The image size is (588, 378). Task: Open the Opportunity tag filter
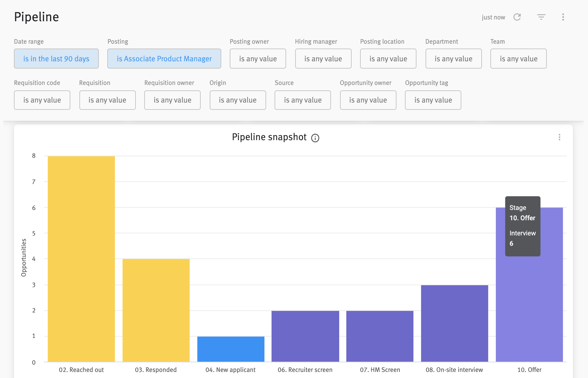coord(433,100)
